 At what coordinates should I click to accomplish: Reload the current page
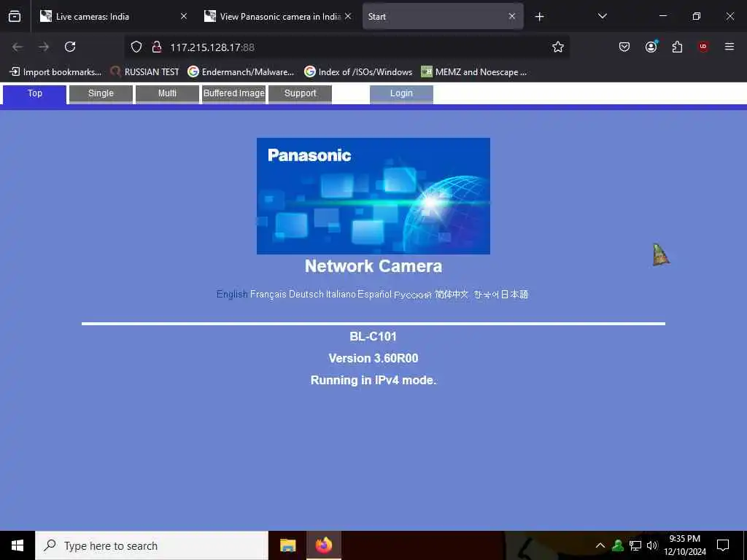[70, 47]
